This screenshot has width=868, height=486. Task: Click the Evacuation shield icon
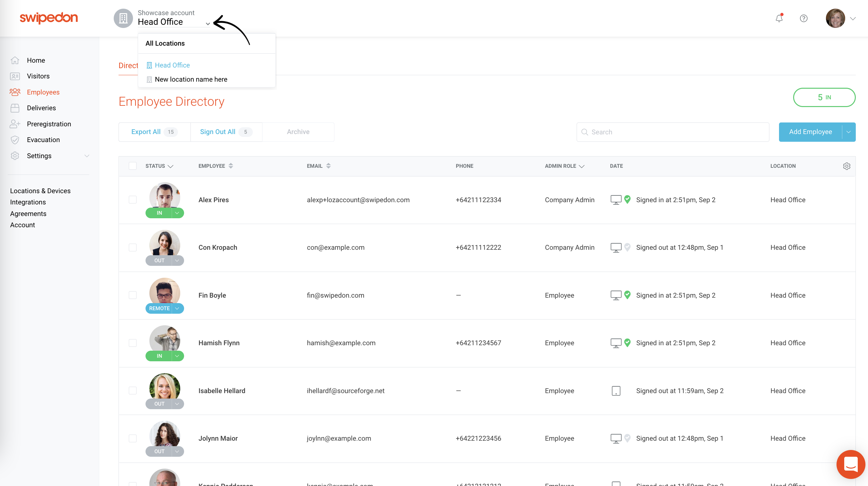(x=15, y=139)
